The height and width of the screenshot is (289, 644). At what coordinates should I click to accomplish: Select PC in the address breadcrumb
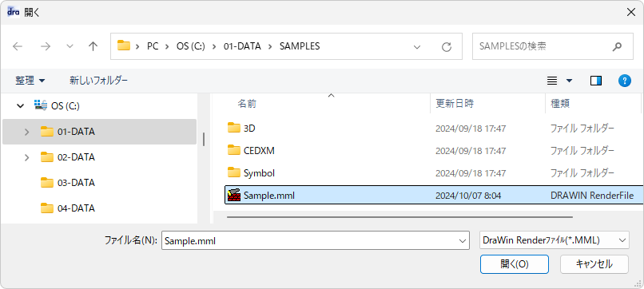coord(153,46)
